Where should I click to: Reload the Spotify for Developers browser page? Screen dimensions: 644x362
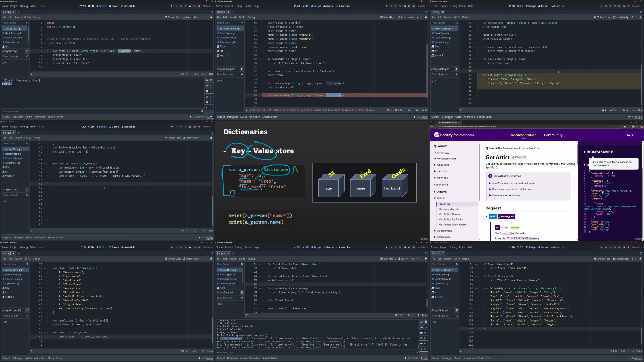click(435, 126)
